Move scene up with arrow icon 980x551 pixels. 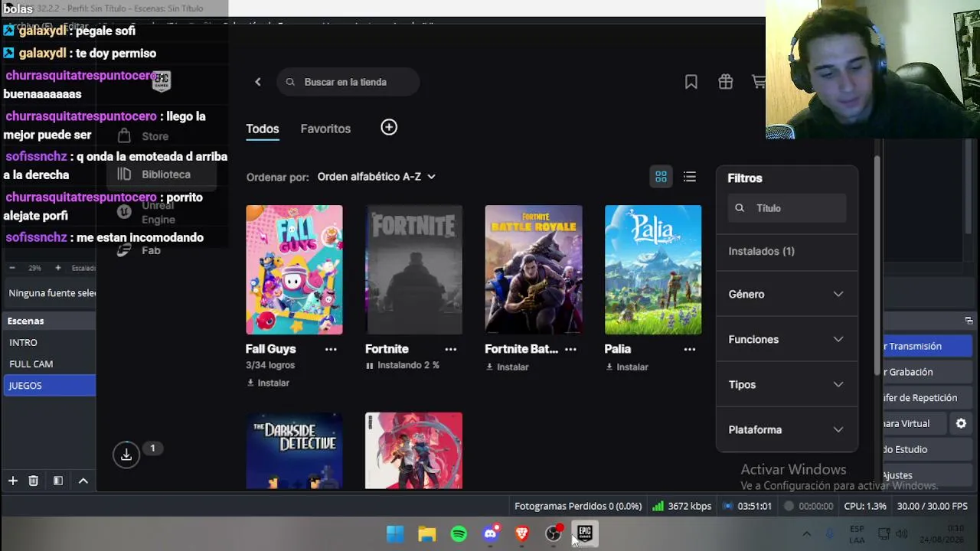pyautogui.click(x=83, y=481)
